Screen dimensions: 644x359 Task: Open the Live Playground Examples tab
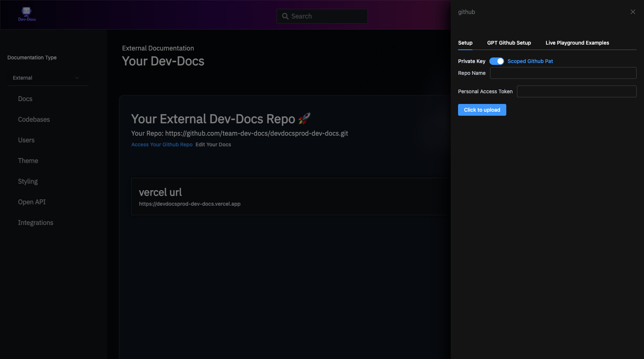tap(577, 43)
